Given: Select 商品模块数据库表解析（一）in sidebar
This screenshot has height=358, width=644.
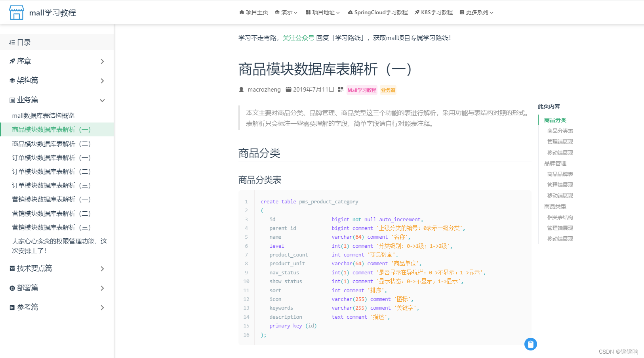Looking at the screenshot, I should (x=57, y=130).
